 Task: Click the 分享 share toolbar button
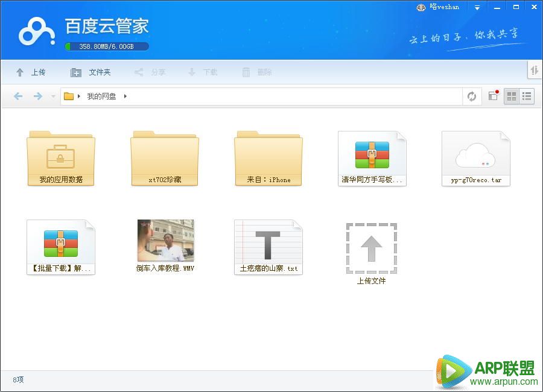tap(150, 72)
